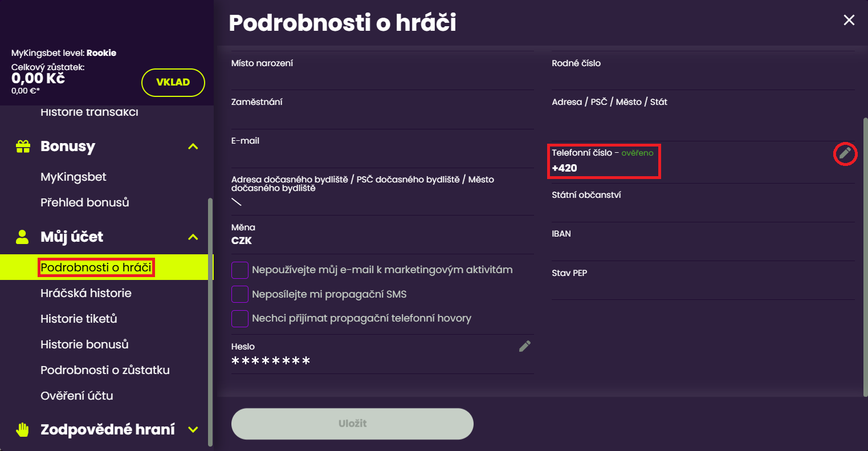
Task: Click the Uložit save button
Action: tap(352, 424)
